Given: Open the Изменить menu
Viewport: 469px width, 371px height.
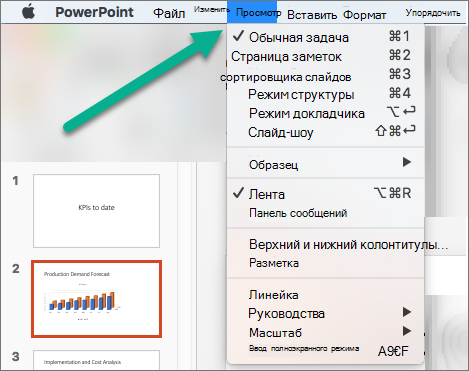Looking at the screenshot, I should (212, 10).
